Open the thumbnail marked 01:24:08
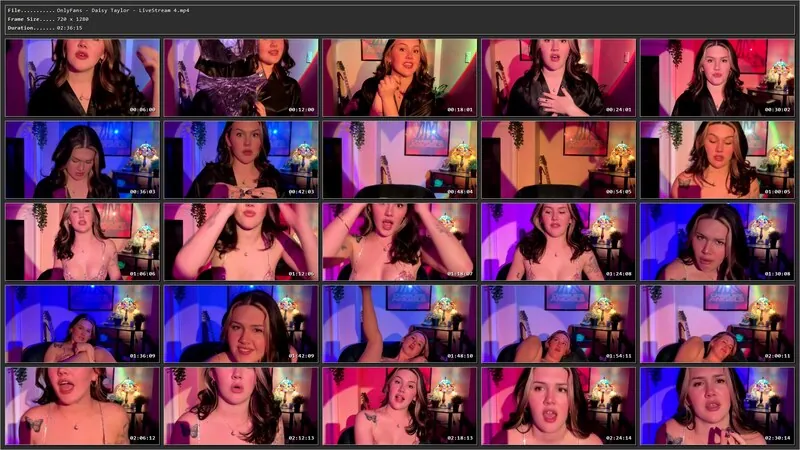800x450 pixels. tap(558, 242)
